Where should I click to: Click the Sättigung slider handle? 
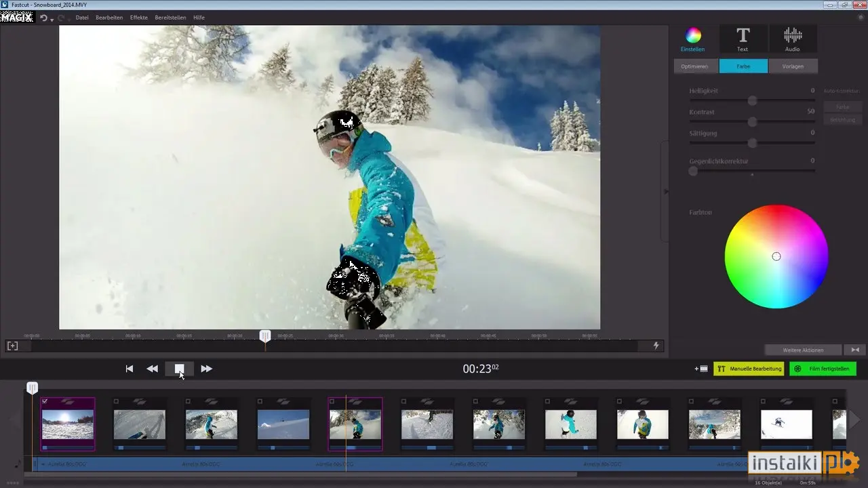(752, 143)
